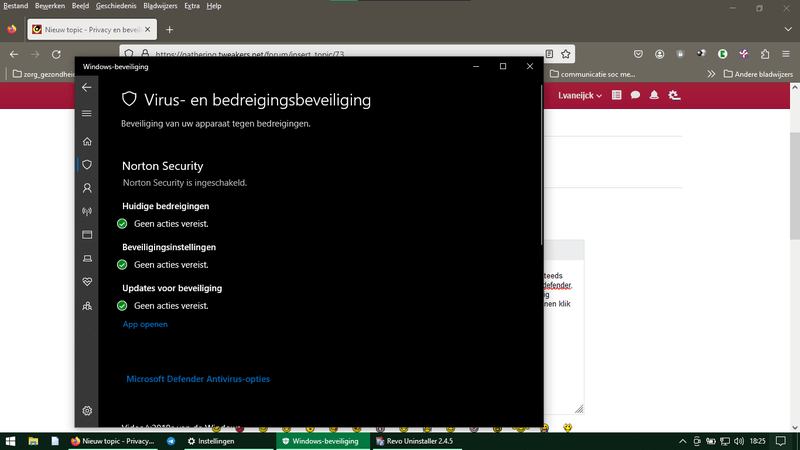The image size is (800, 450).
Task: Open zorg_gezondheid bookmarks folder
Action: pyautogui.click(x=44, y=74)
